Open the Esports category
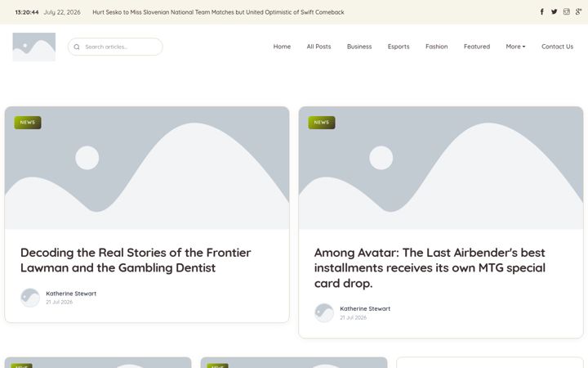 point(399,47)
